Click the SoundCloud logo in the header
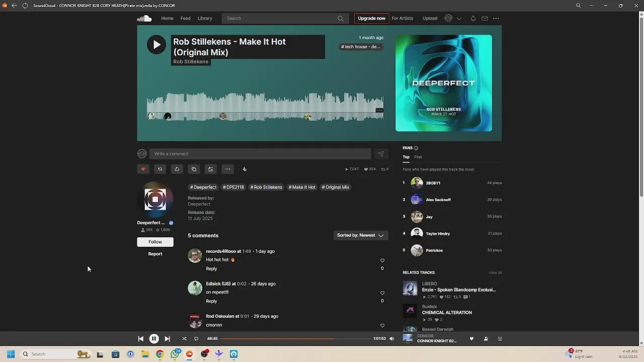The height and width of the screenshot is (362, 644). tap(144, 19)
